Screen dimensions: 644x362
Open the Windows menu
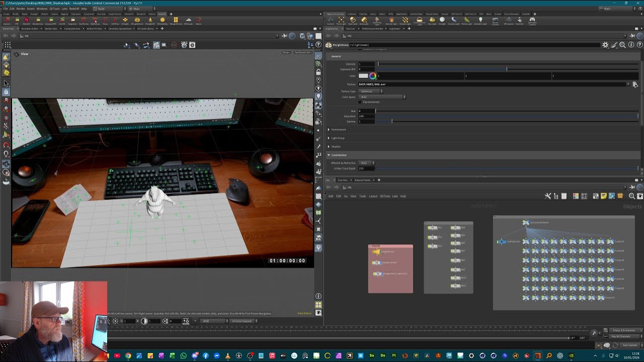click(x=42, y=9)
